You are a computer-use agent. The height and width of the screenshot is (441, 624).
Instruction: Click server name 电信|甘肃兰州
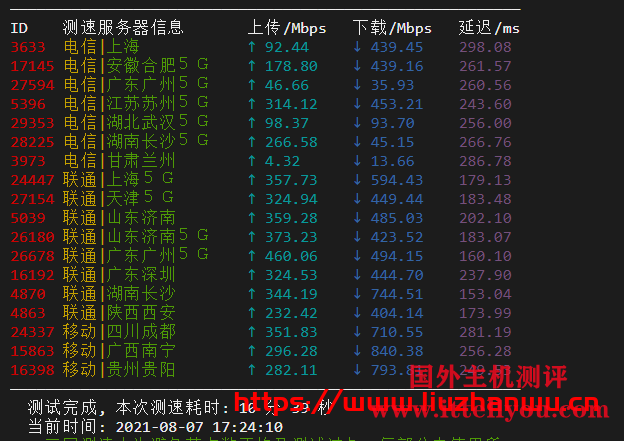coord(119,161)
